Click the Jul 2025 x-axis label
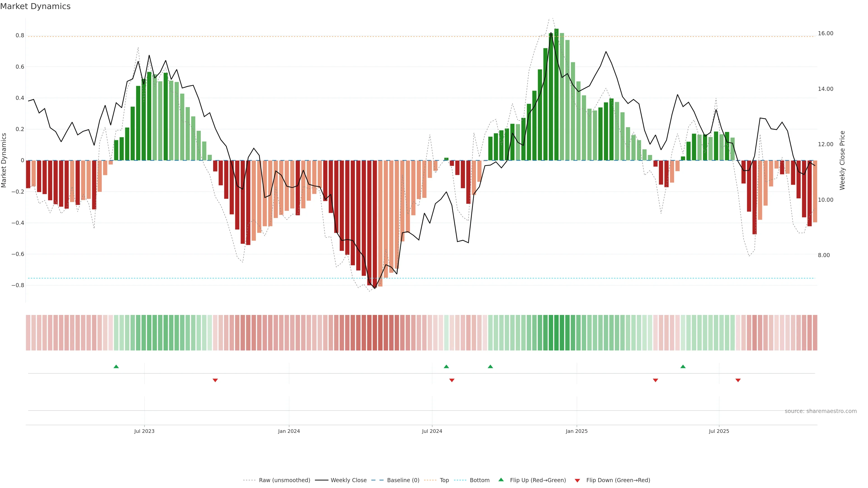This screenshot has height=488, width=868. pos(719,431)
